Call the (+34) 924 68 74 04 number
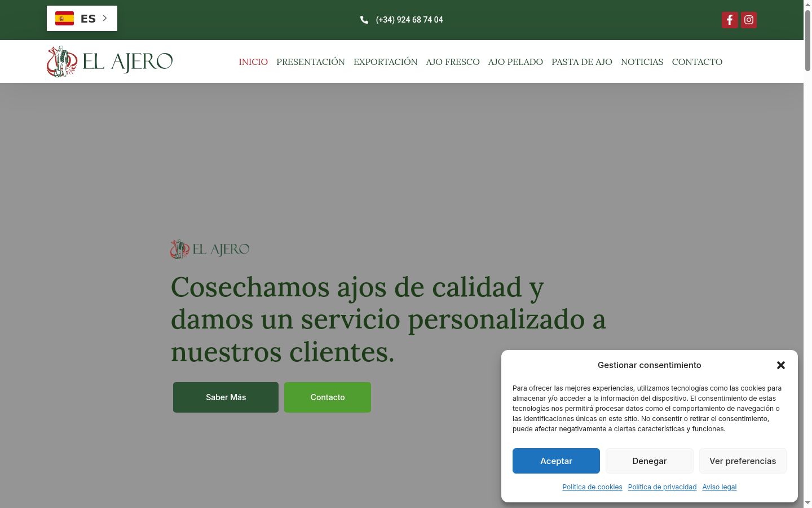Image resolution: width=812 pixels, height=508 pixels. pos(409,20)
